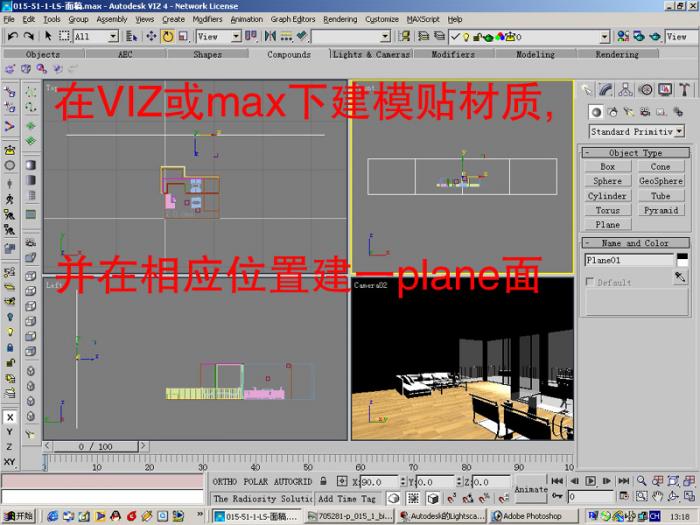Click the Plane01 object name field
This screenshot has height=525, width=700.
click(629, 260)
